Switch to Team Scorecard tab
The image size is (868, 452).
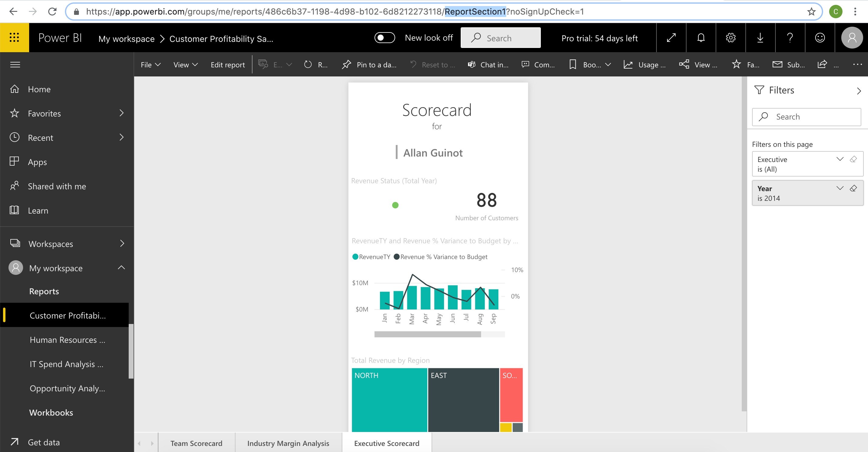tap(196, 443)
